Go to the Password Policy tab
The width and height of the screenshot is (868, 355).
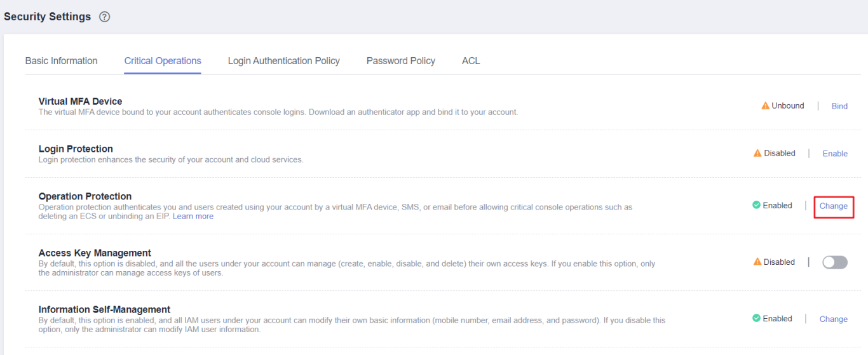[400, 61]
